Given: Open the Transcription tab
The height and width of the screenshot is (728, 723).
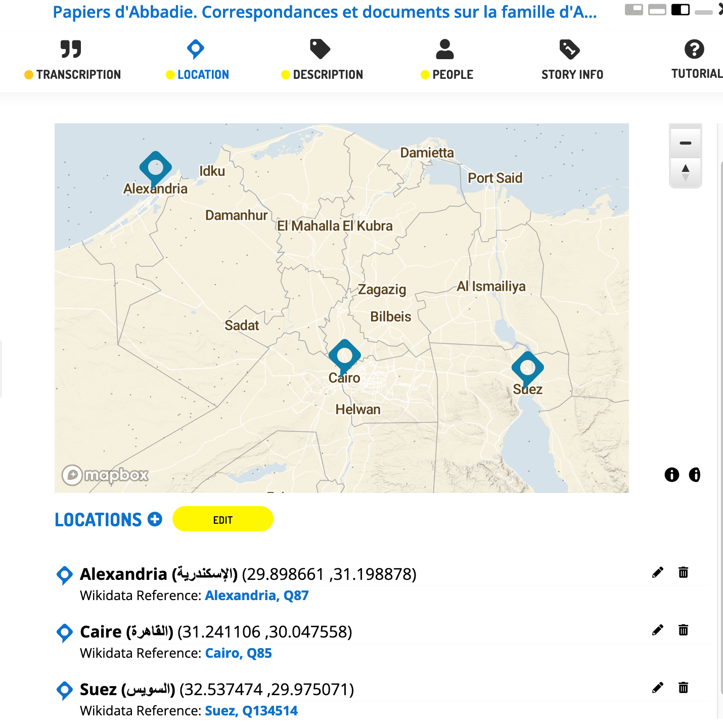Looking at the screenshot, I should (x=72, y=60).
